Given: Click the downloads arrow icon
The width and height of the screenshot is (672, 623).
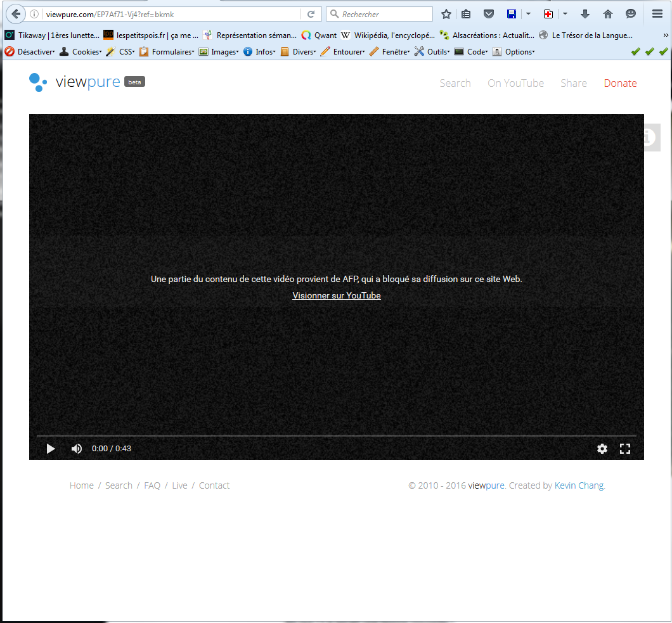Looking at the screenshot, I should (x=585, y=14).
